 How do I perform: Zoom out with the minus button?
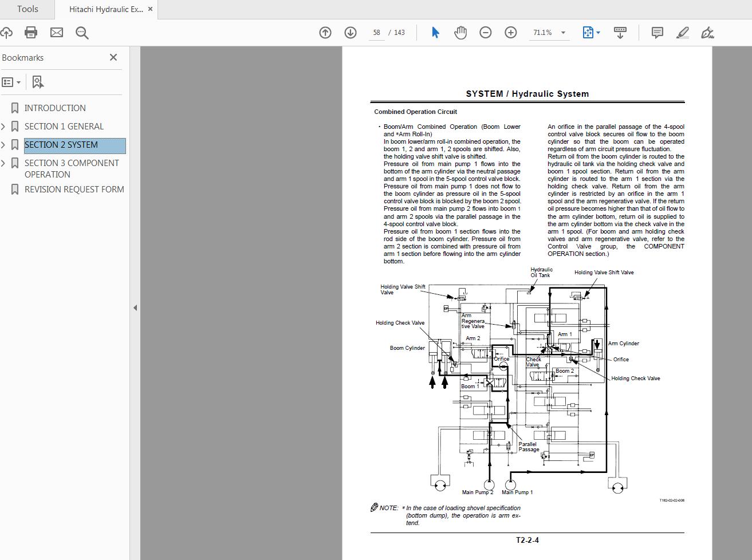[486, 33]
